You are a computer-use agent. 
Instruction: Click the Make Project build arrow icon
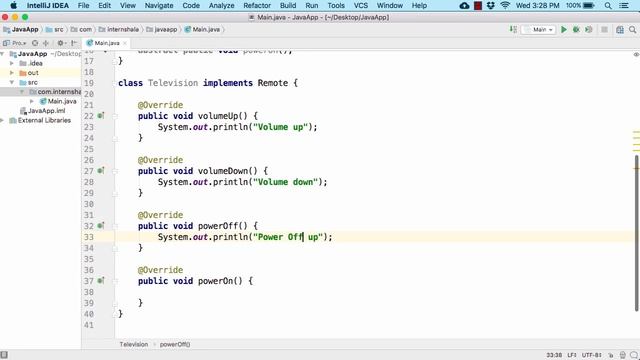pyautogui.click(x=513, y=29)
